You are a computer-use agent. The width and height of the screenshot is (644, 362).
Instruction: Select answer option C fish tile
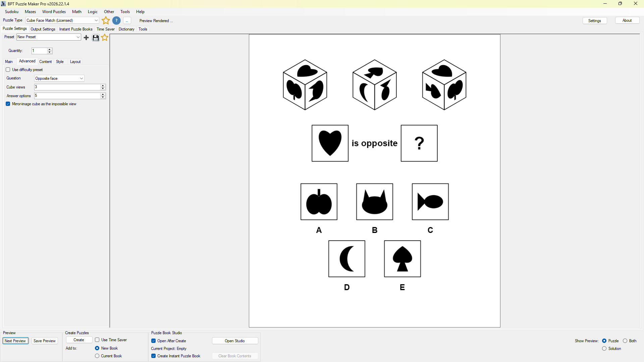pyautogui.click(x=430, y=202)
